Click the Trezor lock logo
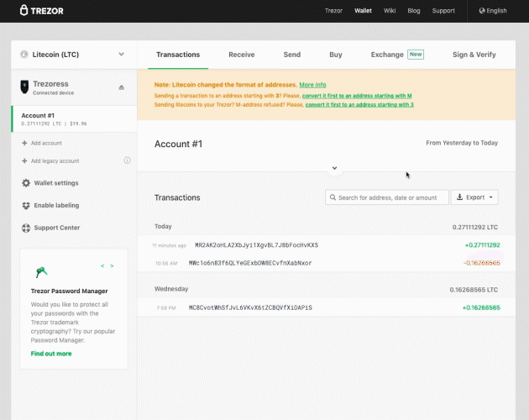 point(24,10)
